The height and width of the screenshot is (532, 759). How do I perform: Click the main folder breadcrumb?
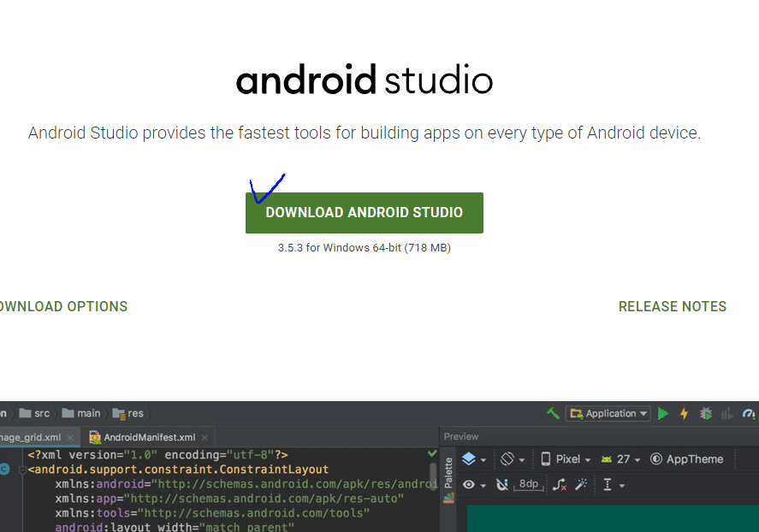point(81,413)
